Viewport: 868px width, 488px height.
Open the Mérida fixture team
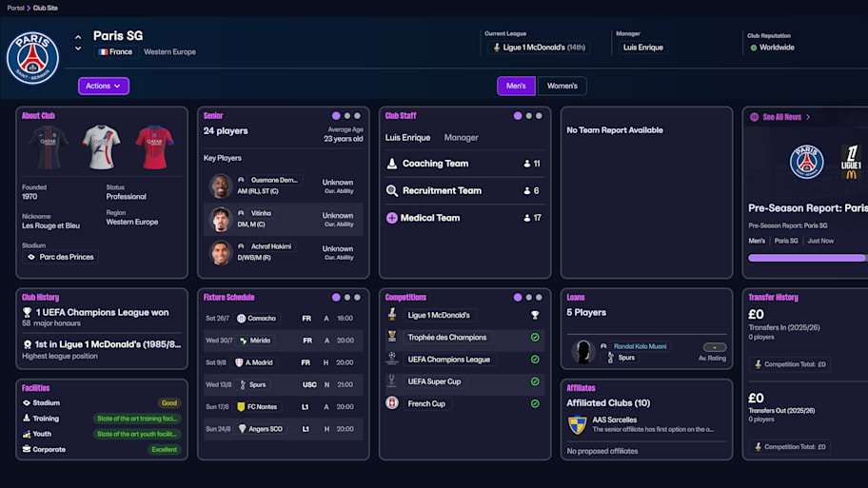pos(255,341)
